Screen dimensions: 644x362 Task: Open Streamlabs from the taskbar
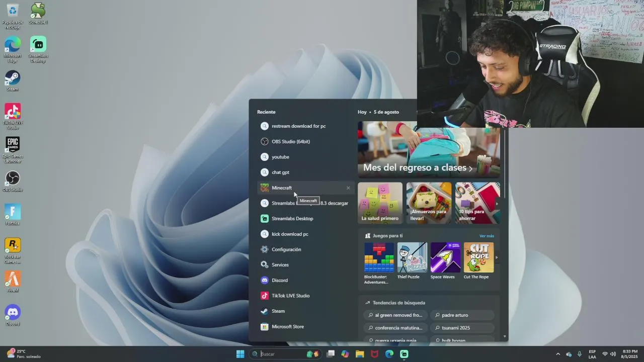click(404, 354)
